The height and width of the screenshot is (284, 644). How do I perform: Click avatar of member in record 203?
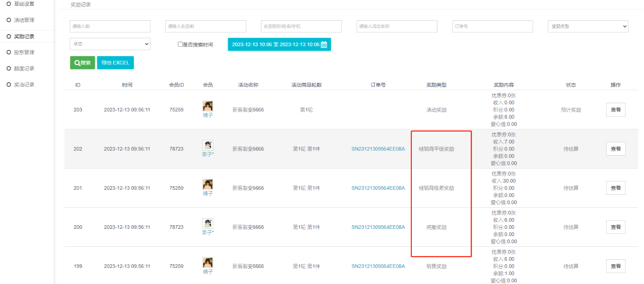coord(207,106)
